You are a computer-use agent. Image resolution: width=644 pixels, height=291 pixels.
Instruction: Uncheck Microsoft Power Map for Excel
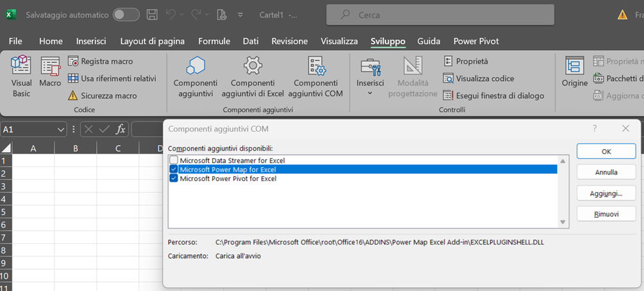click(x=174, y=170)
